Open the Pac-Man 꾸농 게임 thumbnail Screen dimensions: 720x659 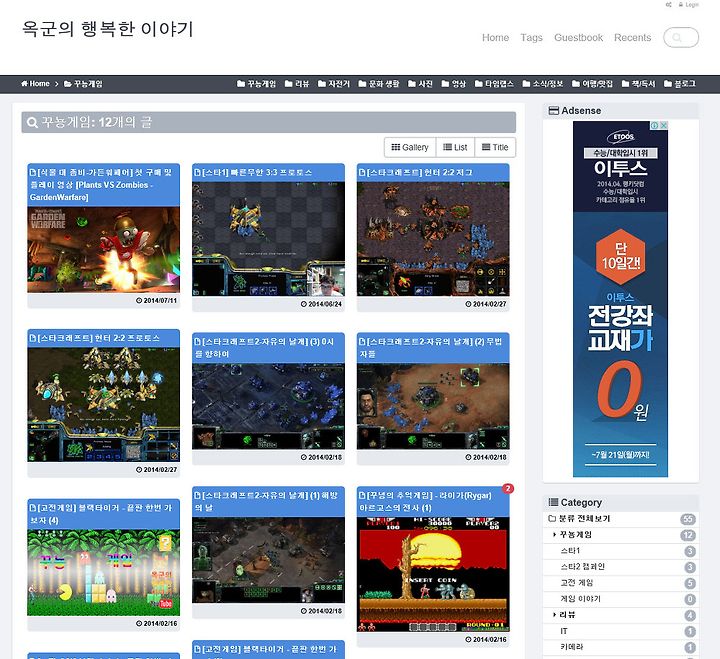[x=103, y=573]
